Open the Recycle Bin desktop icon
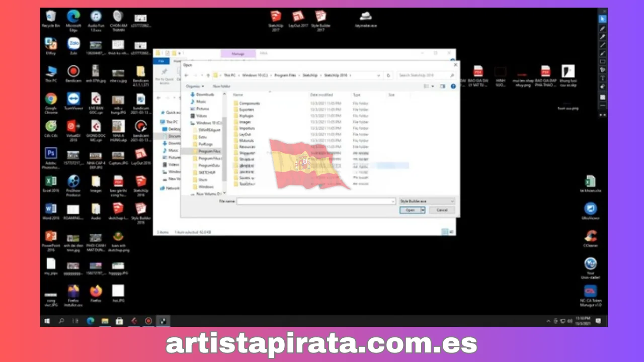Image resolution: width=644 pixels, height=362 pixels. click(x=51, y=19)
